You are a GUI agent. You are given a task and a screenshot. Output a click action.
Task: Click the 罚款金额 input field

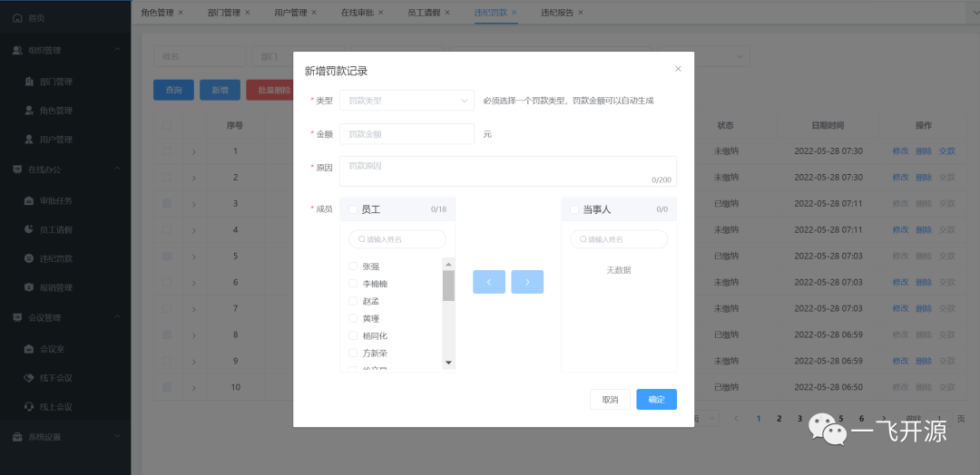point(407,134)
